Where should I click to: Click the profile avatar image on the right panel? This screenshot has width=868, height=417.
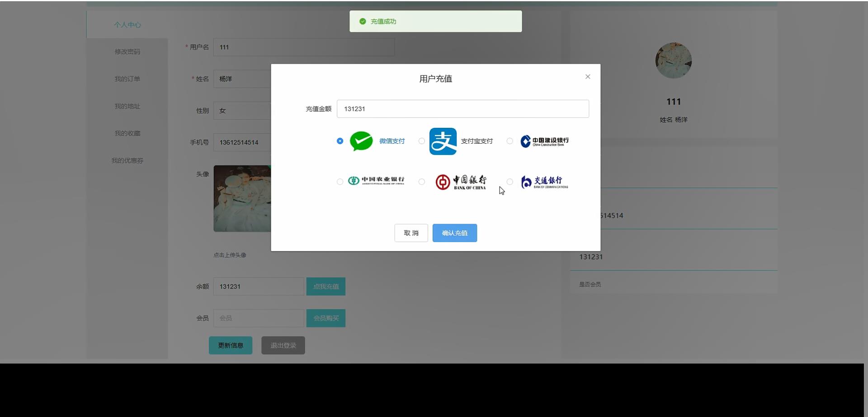pyautogui.click(x=673, y=60)
